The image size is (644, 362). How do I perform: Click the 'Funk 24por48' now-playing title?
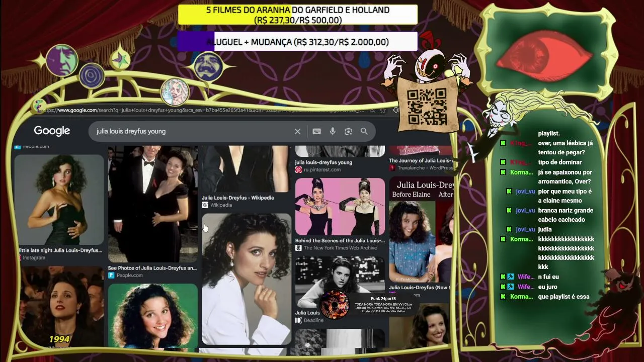(x=383, y=299)
